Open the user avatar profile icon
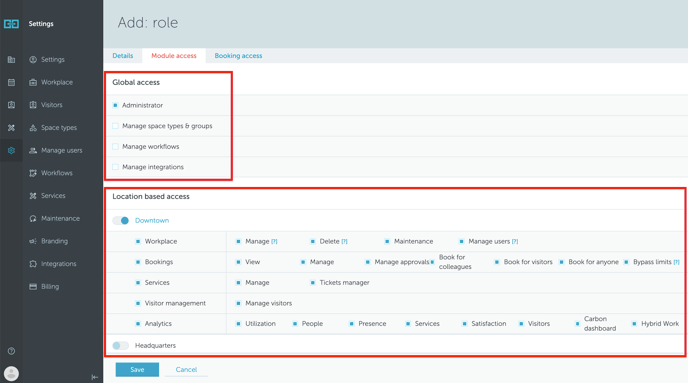The image size is (688, 383). click(11, 373)
